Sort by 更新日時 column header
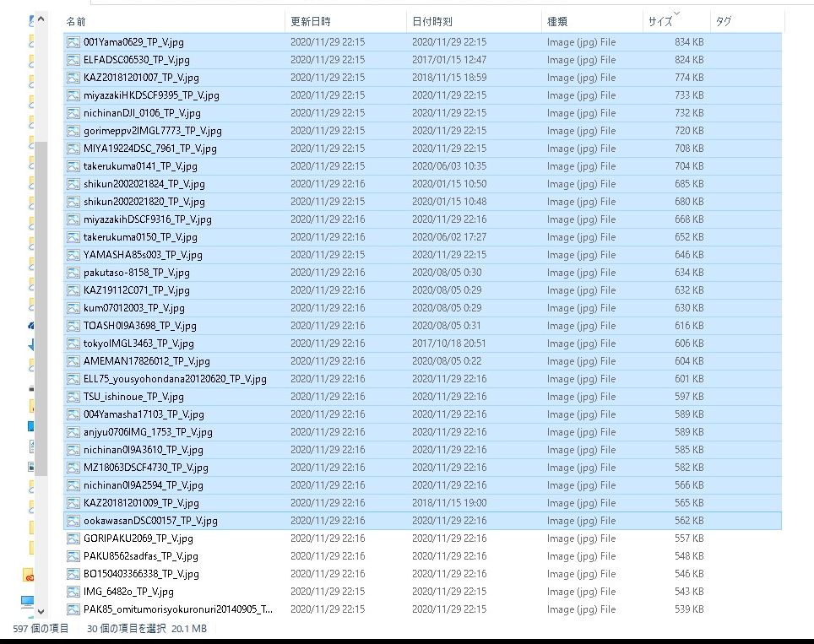This screenshot has height=644, width=814. [x=310, y=21]
